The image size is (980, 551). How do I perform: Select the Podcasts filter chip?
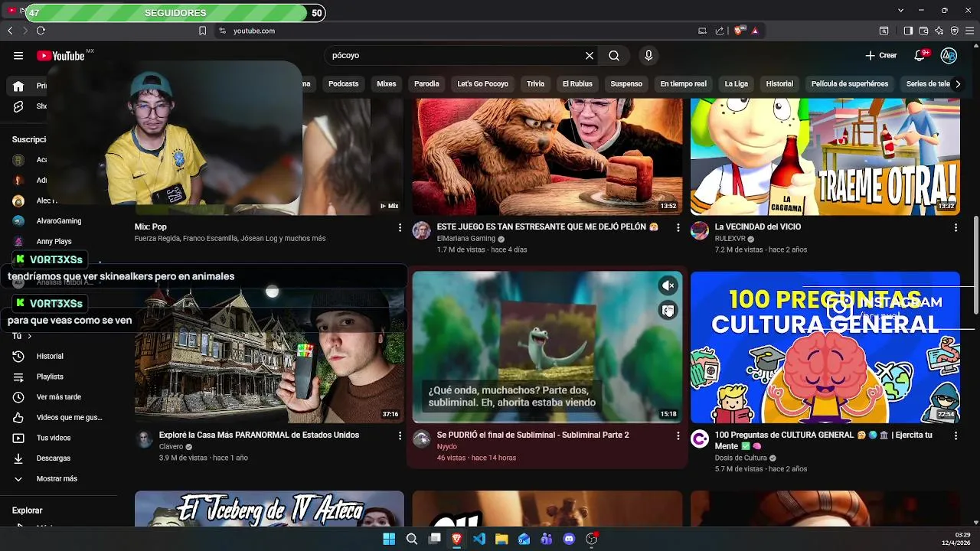point(343,84)
